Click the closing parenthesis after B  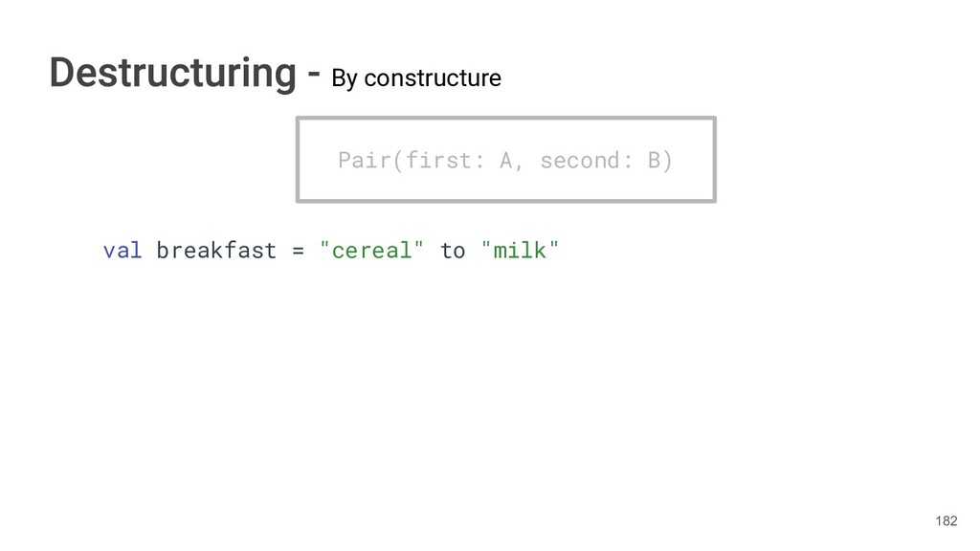(668, 160)
